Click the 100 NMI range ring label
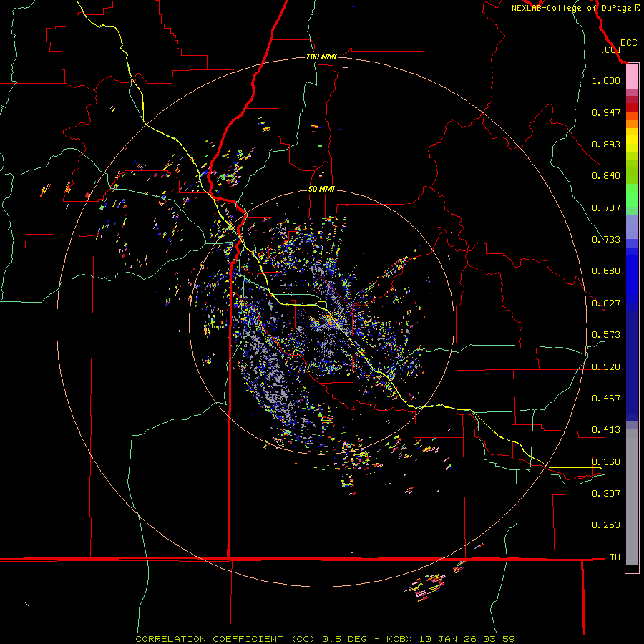The image size is (644, 644). click(x=321, y=57)
